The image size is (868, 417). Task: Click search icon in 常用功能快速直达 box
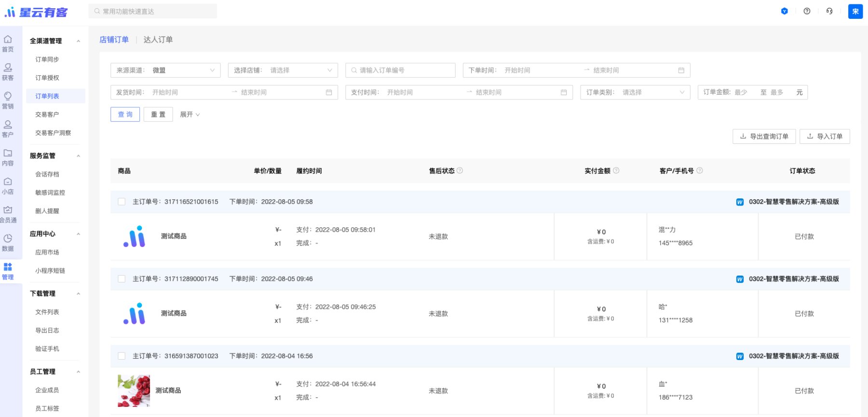coord(97,11)
